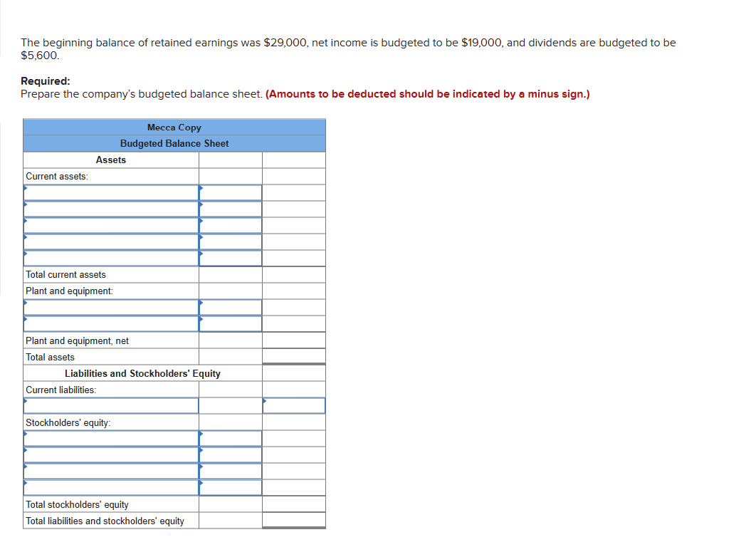Select the last amount field above Total stockholders' equity
This screenshot has width=756, height=557.
click(x=231, y=488)
